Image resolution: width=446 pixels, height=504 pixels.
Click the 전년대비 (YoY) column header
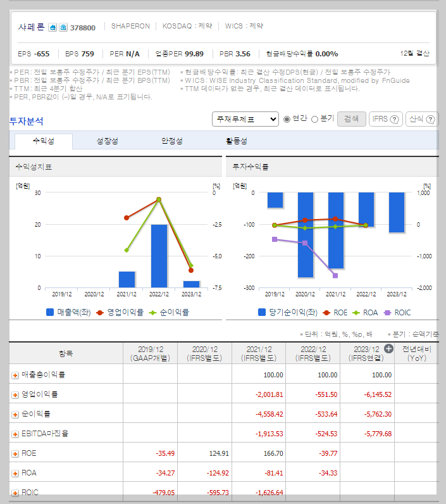click(416, 353)
